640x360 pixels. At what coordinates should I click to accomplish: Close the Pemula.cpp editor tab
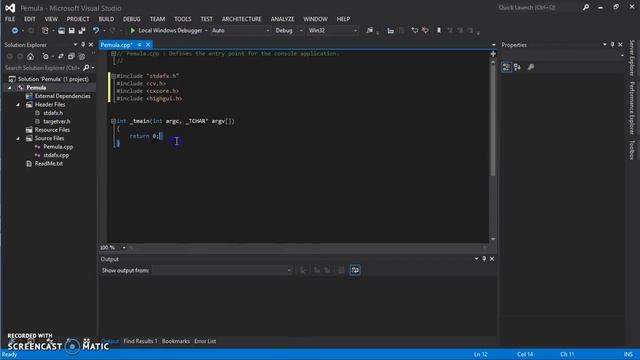coord(148,45)
